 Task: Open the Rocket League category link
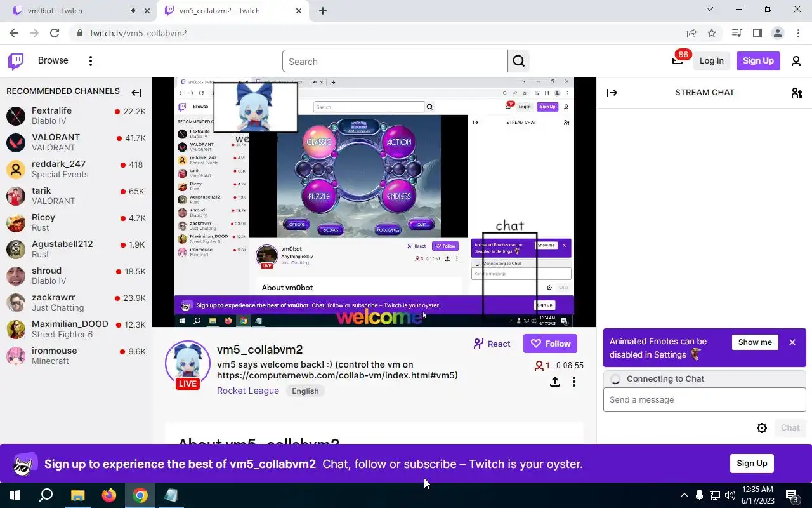click(248, 391)
